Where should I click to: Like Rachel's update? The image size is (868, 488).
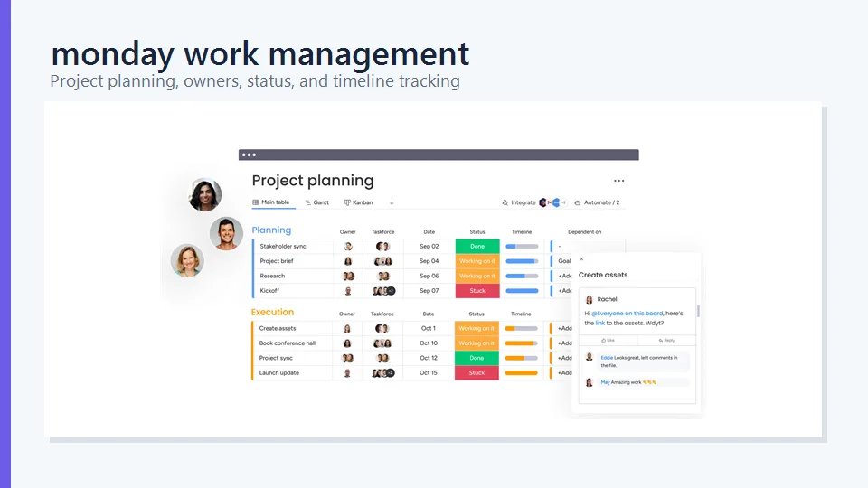(x=608, y=341)
